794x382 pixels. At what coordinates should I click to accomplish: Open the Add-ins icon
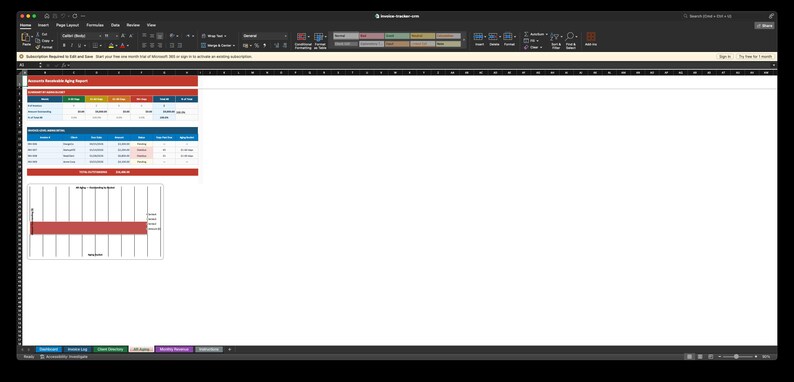[590, 37]
